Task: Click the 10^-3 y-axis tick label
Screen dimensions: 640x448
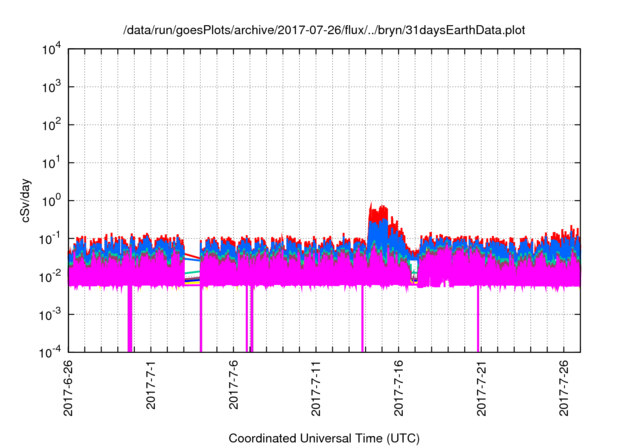Action: 50,314
